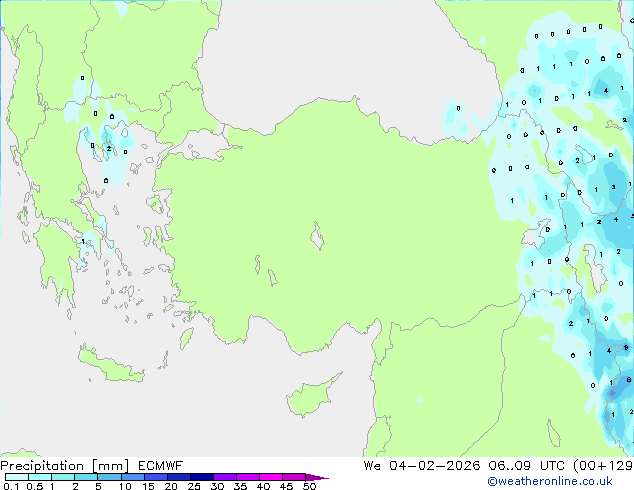Select the legend label 20
Viewport: 634px width, 490px height.
[171, 486]
